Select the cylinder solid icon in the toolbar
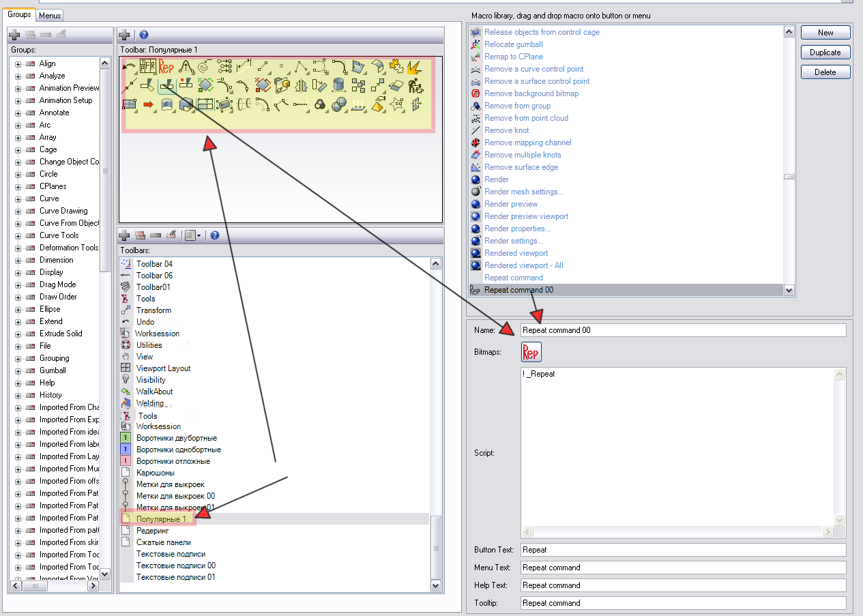The width and height of the screenshot is (863, 616). [x=338, y=85]
